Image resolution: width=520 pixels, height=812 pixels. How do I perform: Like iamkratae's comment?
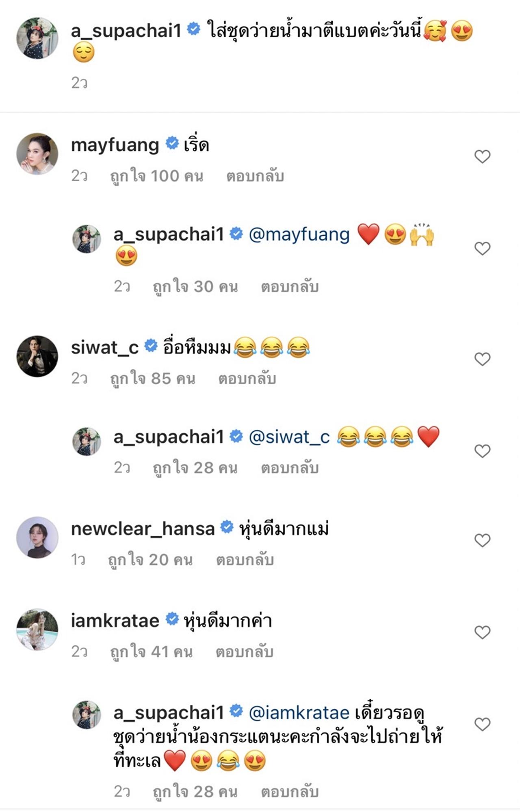pos(482,632)
